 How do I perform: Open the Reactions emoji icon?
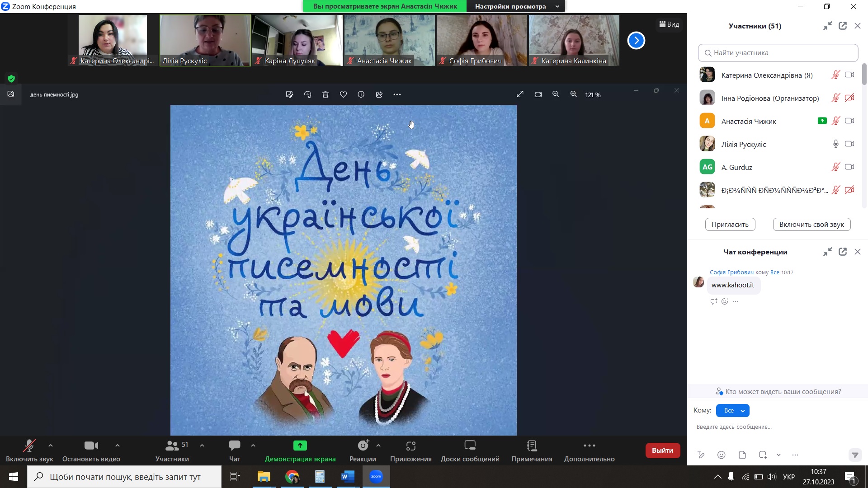coord(363,446)
